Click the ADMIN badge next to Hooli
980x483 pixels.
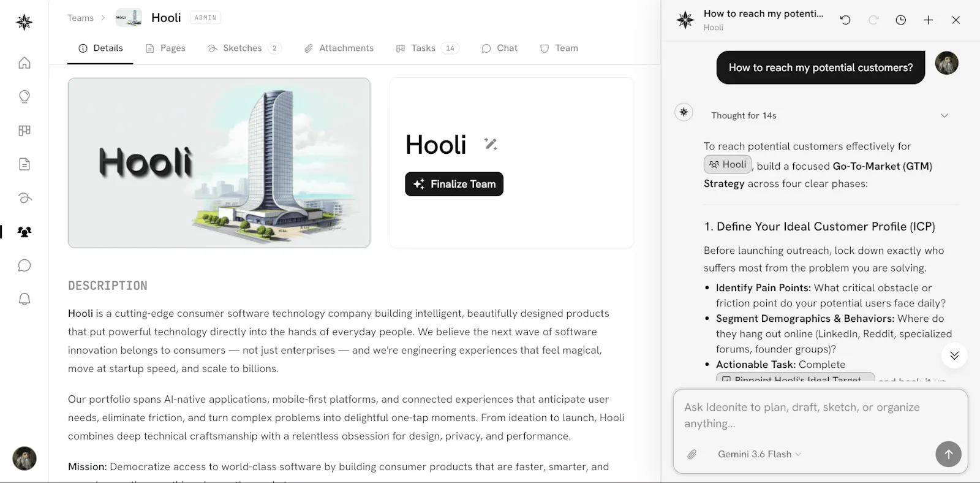coord(205,18)
